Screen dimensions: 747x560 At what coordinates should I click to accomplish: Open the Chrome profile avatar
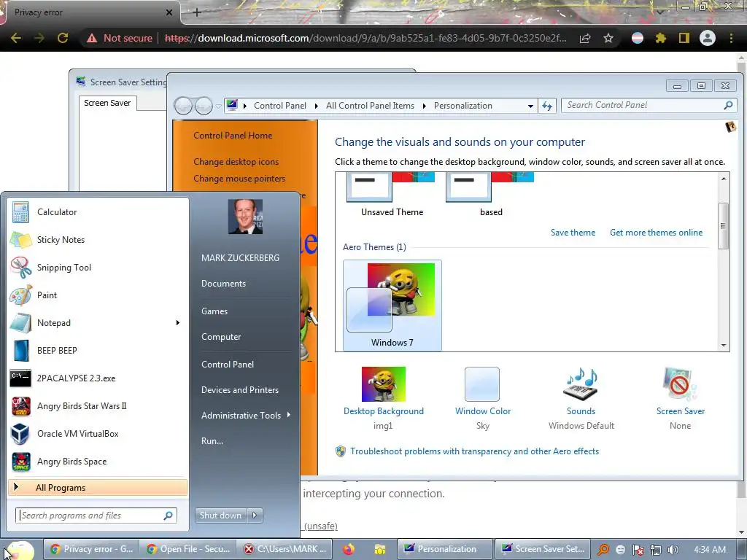coord(708,38)
